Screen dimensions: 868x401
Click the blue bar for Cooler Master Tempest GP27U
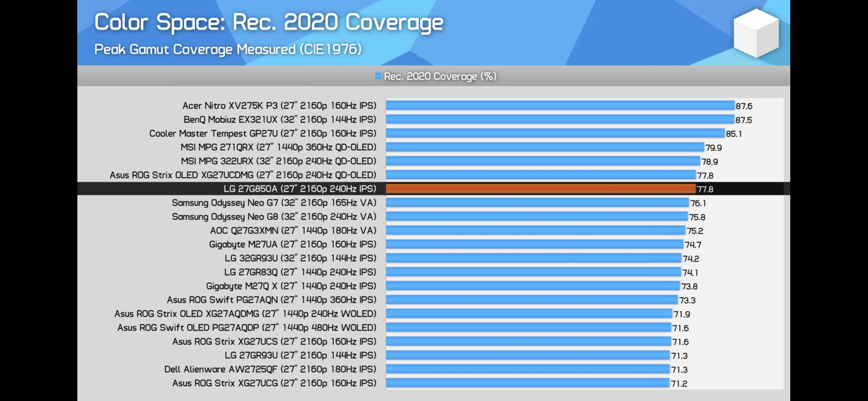point(555,133)
